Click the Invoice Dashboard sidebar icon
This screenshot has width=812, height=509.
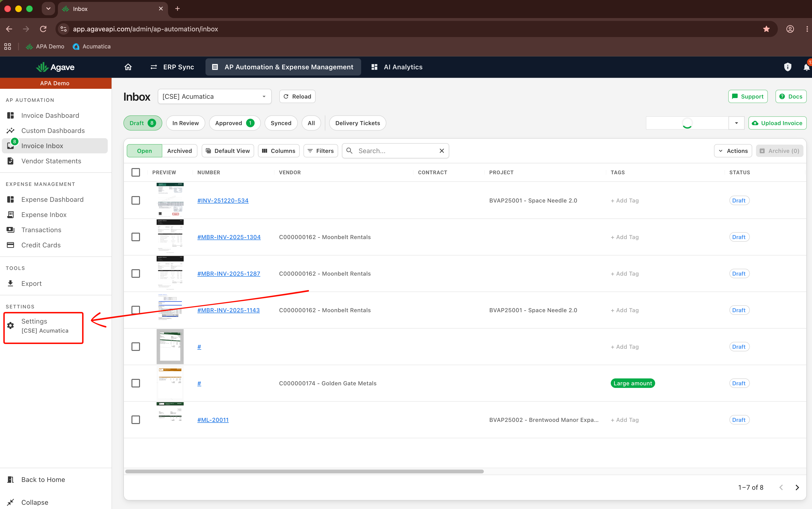tap(10, 115)
